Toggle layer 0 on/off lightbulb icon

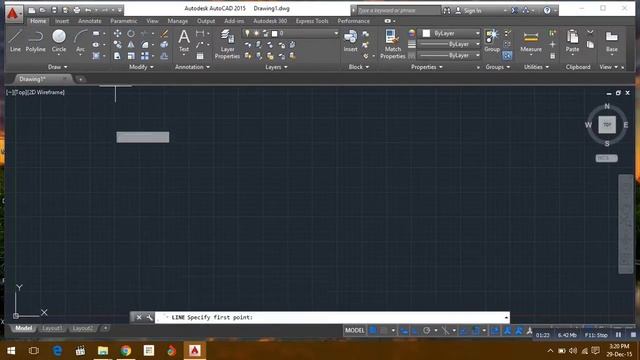tap(247, 33)
